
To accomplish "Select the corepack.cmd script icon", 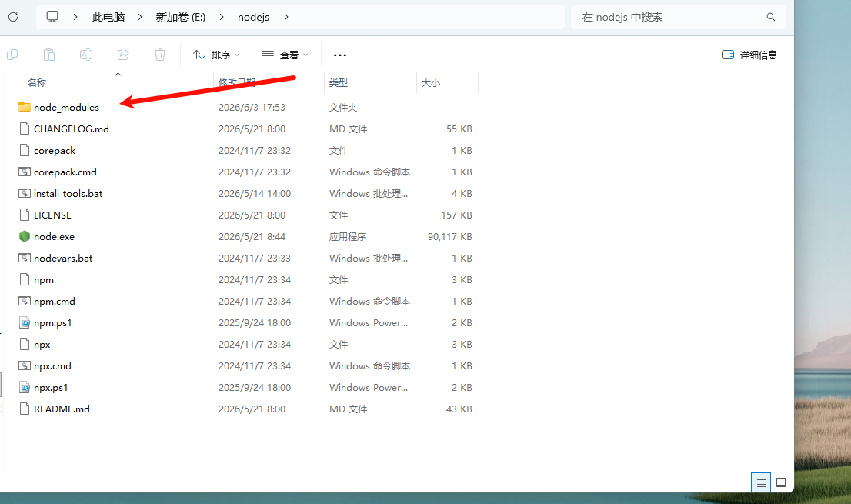I will coord(25,172).
